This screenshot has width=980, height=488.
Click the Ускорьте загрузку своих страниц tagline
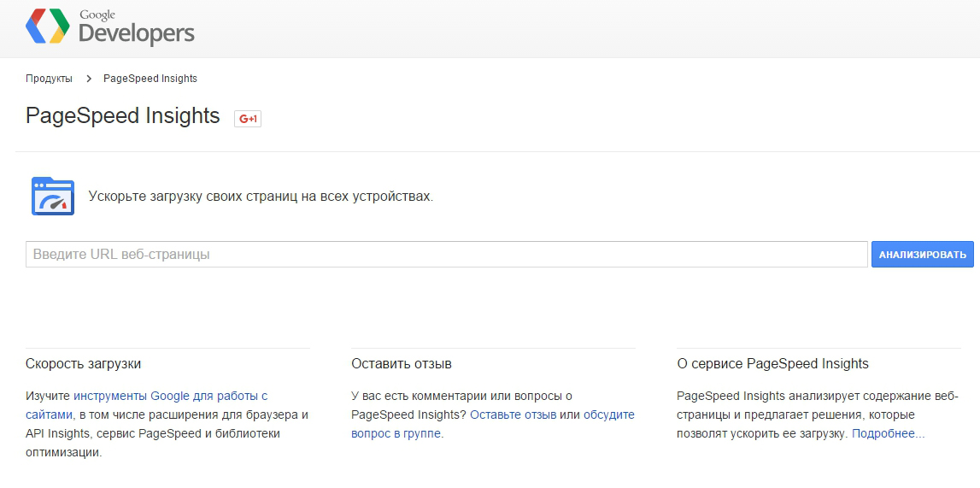(x=261, y=197)
